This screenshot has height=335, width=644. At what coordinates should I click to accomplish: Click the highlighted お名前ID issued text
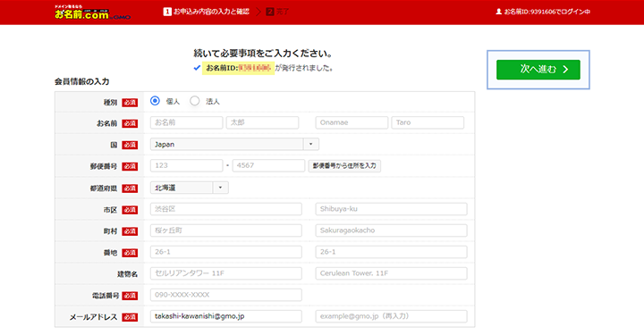click(x=238, y=68)
